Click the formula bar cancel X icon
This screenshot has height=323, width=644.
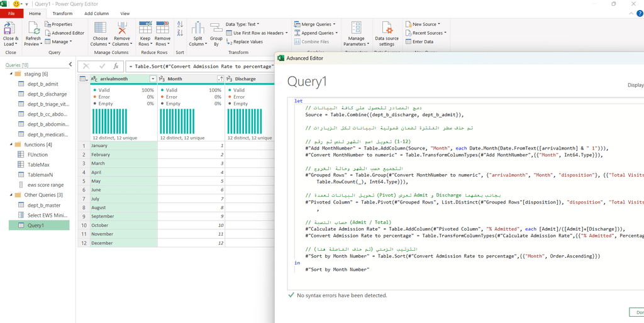pyautogui.click(x=87, y=65)
